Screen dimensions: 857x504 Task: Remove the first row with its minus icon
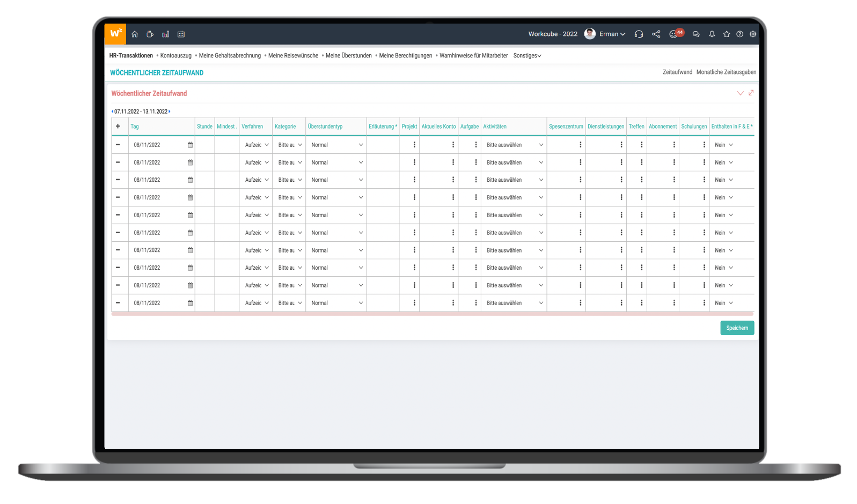(x=118, y=145)
